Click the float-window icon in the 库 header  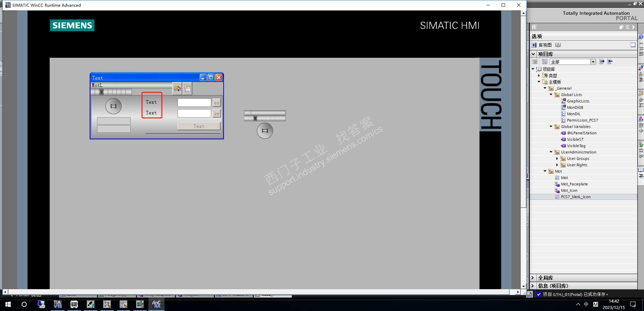[x=621, y=27]
